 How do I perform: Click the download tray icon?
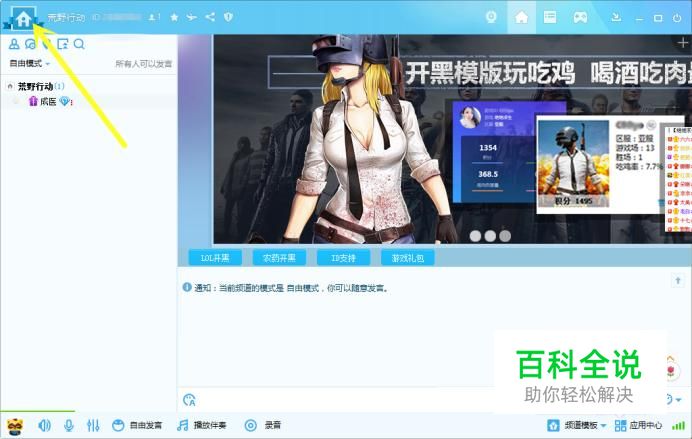pos(616,17)
